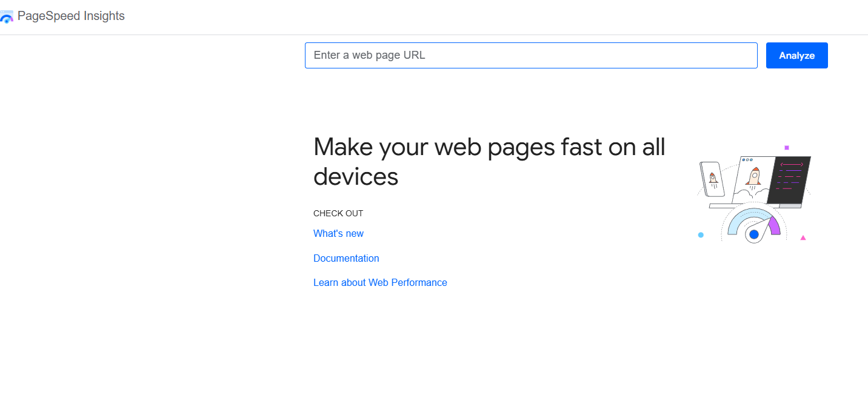Click the Enter a web page URL placeholder

[369, 55]
